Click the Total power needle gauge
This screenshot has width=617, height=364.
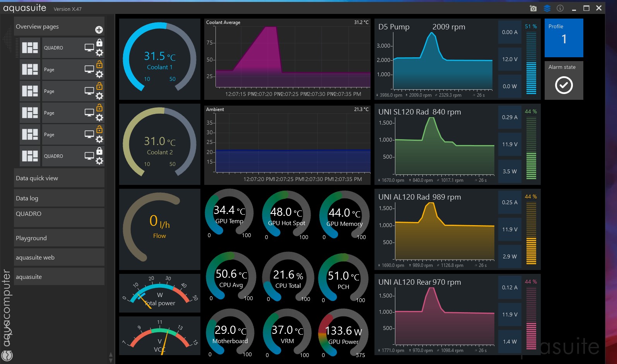[x=160, y=293]
